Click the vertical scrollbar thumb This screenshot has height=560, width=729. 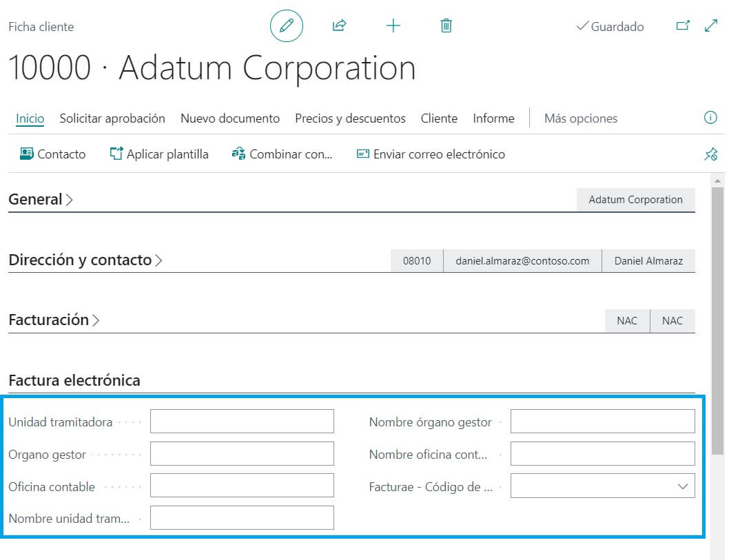[717, 317]
